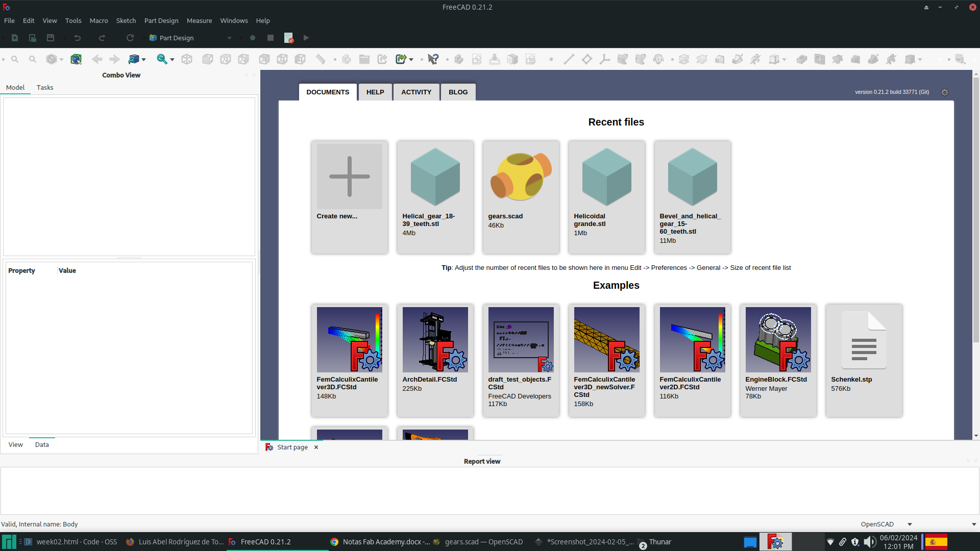This screenshot has height=551, width=980.
Task: Click the Start page vertical scrollbar
Action: point(976,210)
